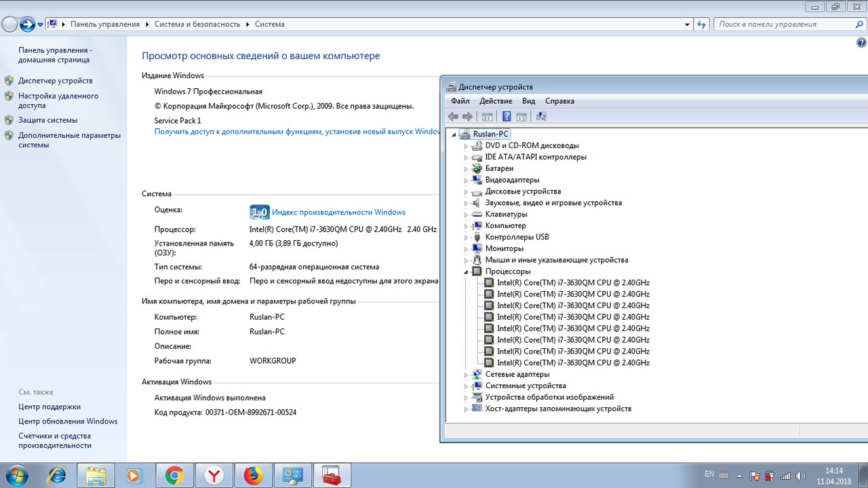Viewport: 868px width, 488px height.
Task: Click Панель управления breadcrumb
Action: [105, 24]
